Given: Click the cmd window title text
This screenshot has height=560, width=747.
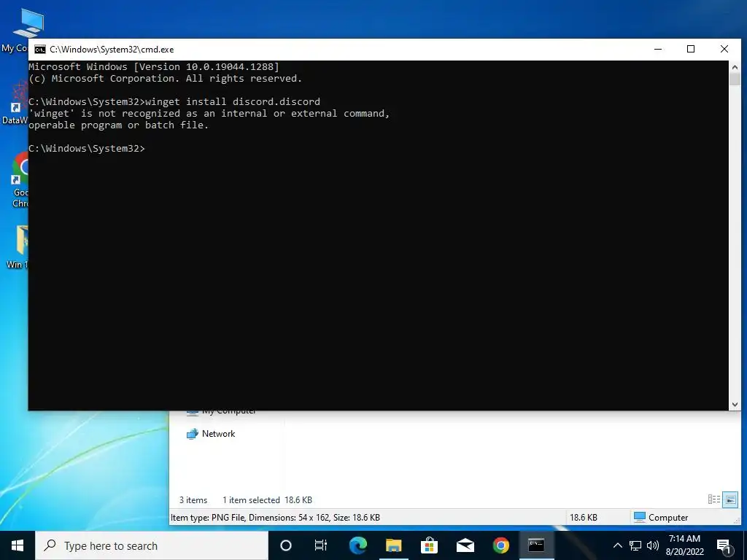Looking at the screenshot, I should [x=112, y=50].
